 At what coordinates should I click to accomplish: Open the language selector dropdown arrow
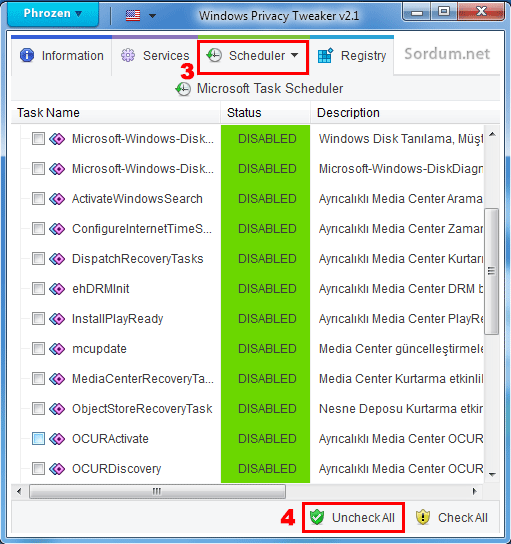coord(152,16)
